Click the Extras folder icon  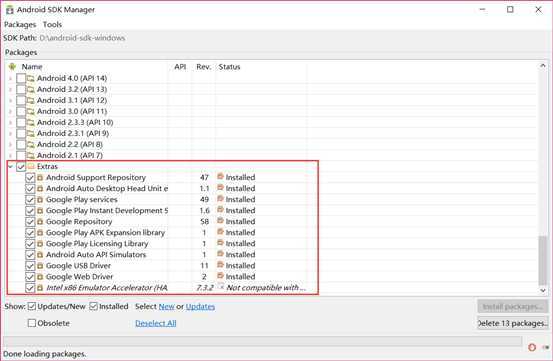(x=31, y=166)
